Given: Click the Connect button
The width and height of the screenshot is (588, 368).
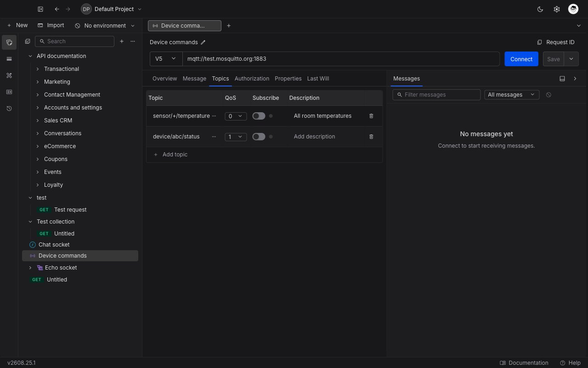Looking at the screenshot, I should pos(521,59).
